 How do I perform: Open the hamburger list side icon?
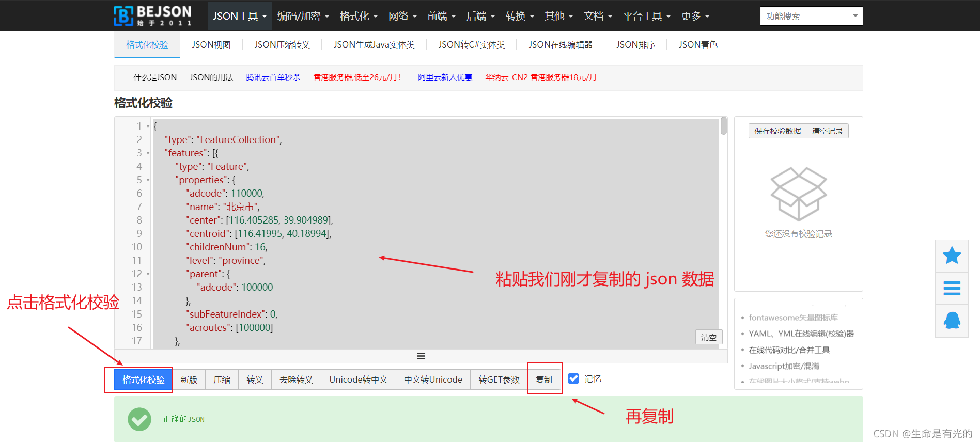coord(952,288)
